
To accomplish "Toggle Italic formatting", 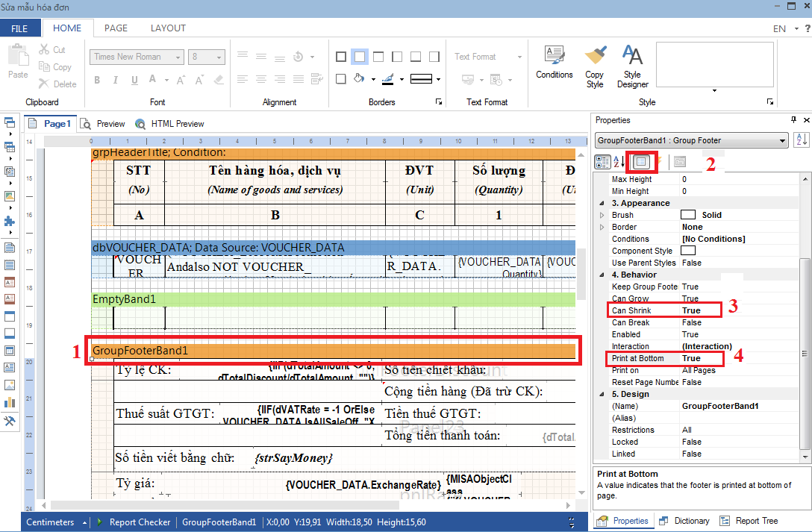I will [116, 80].
